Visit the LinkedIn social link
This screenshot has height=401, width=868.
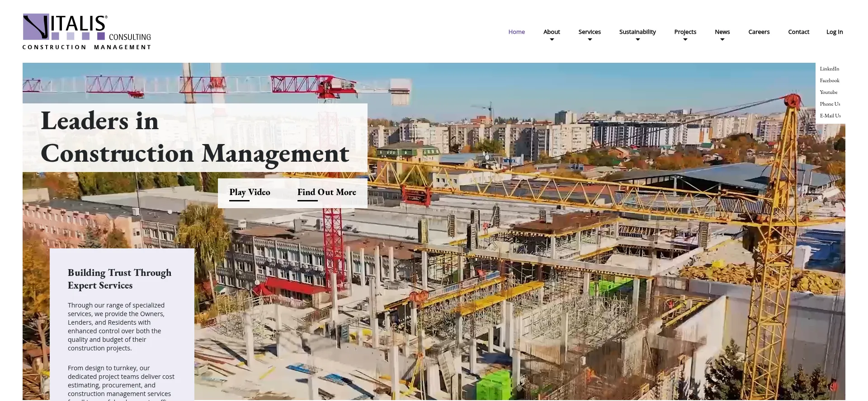[829, 69]
